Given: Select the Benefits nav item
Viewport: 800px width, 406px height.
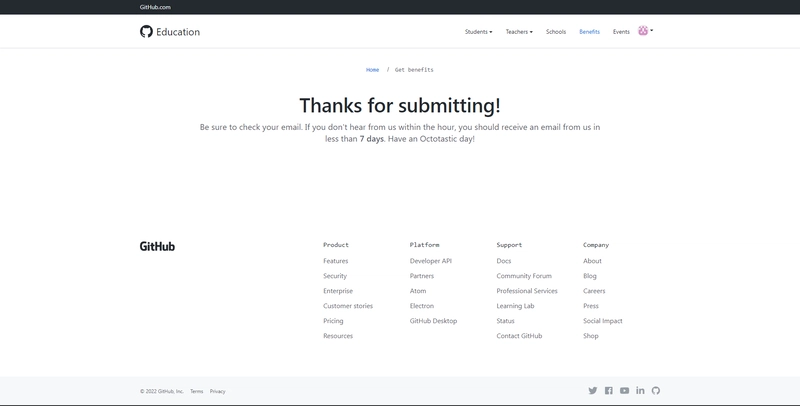Looking at the screenshot, I should (589, 32).
